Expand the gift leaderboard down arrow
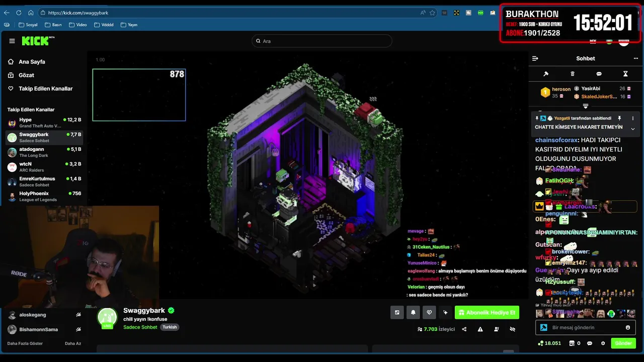This screenshot has height=362, width=644. click(586, 106)
